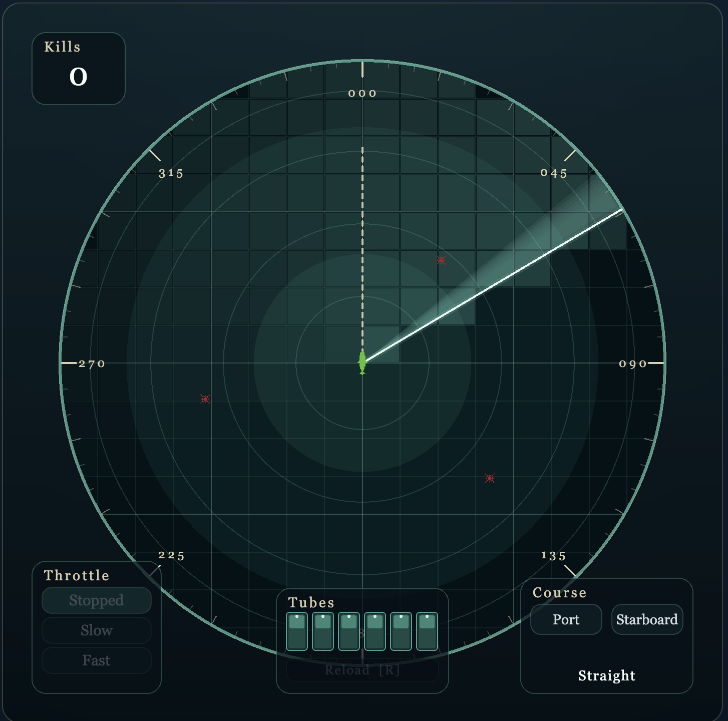Click the green submarine at radar center
Viewport: 728px width, 721px height.
tap(362, 363)
